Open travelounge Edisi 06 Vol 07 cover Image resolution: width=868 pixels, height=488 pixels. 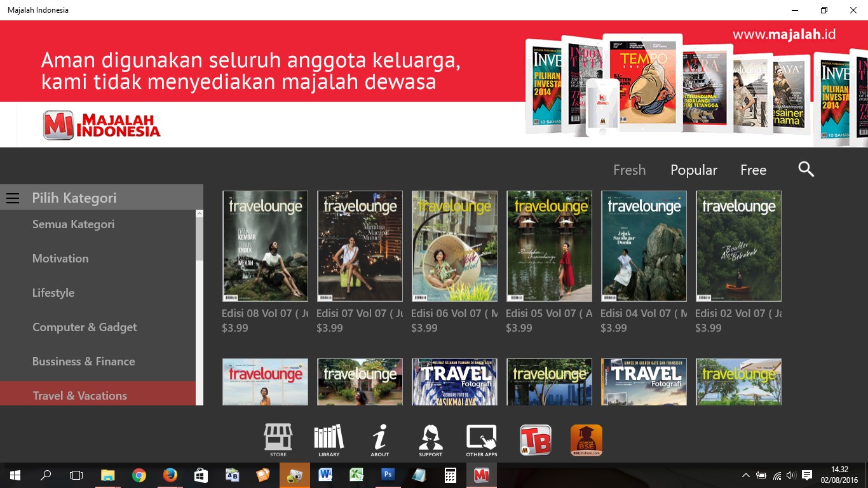[x=454, y=246]
